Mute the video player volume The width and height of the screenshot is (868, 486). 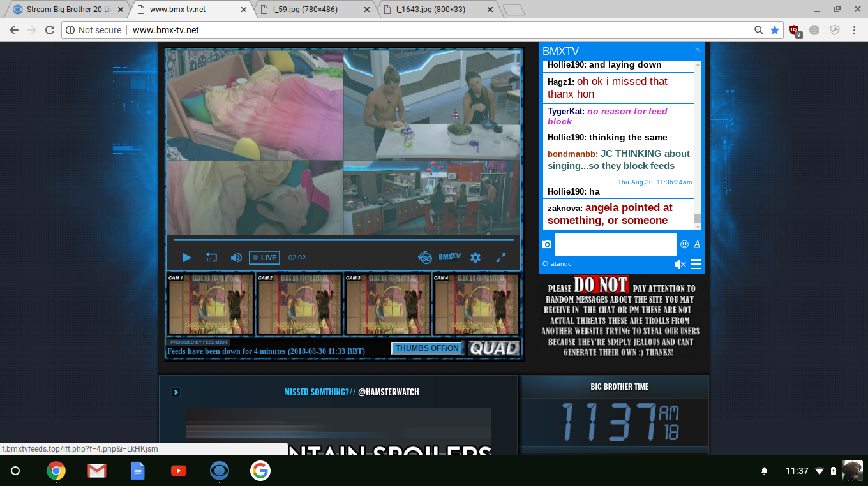point(236,258)
